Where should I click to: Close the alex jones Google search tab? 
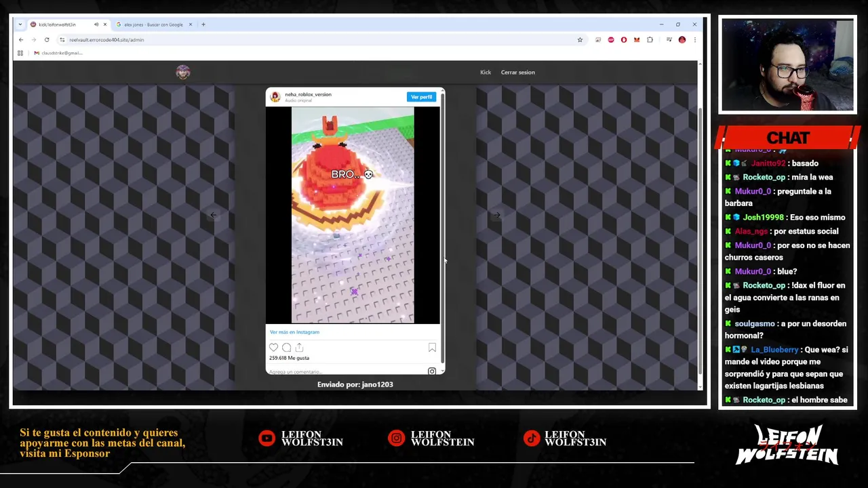(x=191, y=24)
